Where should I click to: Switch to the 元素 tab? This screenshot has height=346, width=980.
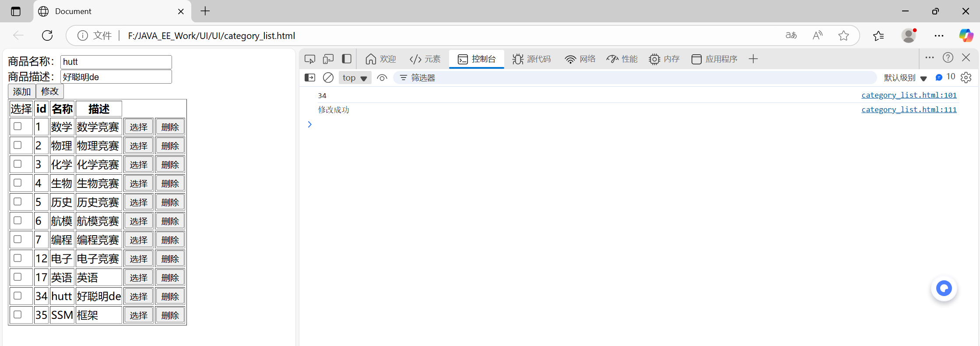click(x=425, y=59)
